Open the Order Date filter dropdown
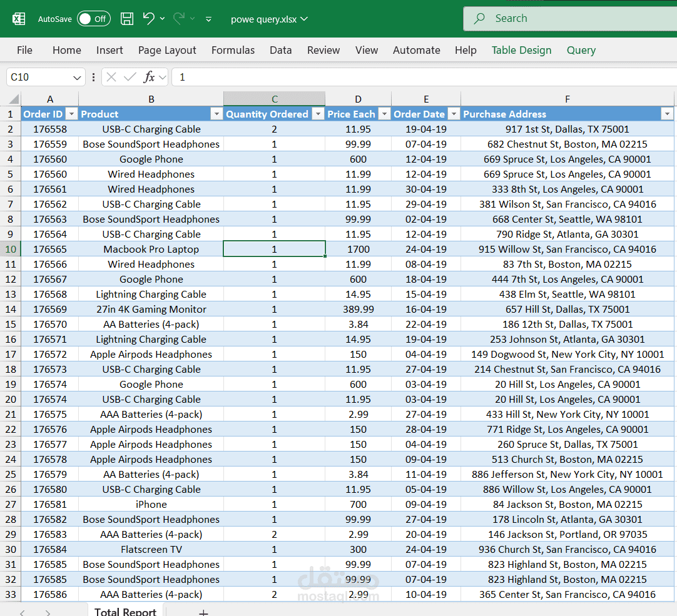This screenshot has width=677, height=616. 454,114
